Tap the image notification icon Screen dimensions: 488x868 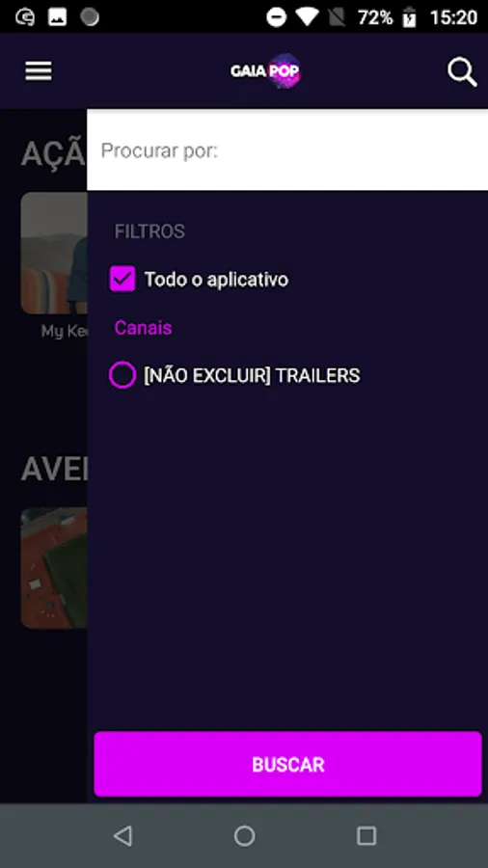tap(57, 17)
